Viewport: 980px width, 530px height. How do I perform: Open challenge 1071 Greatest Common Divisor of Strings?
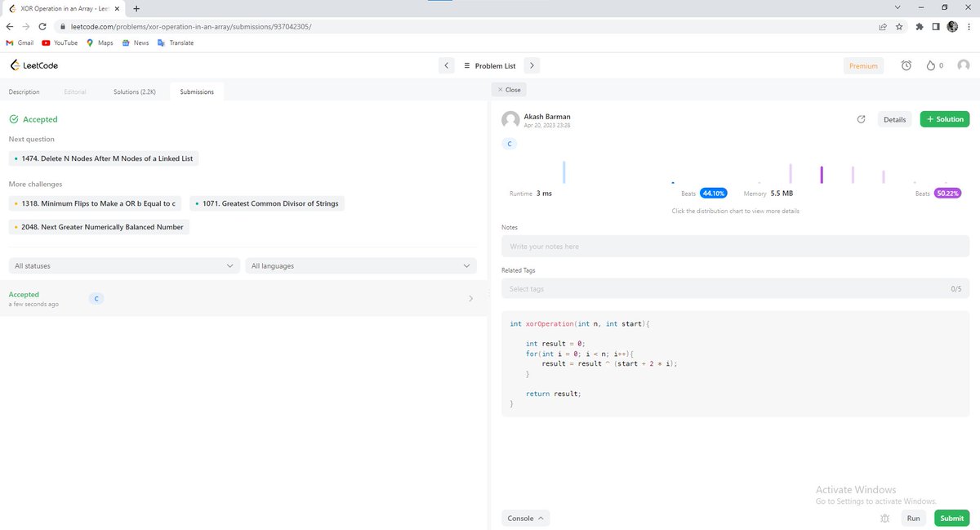tap(267, 203)
